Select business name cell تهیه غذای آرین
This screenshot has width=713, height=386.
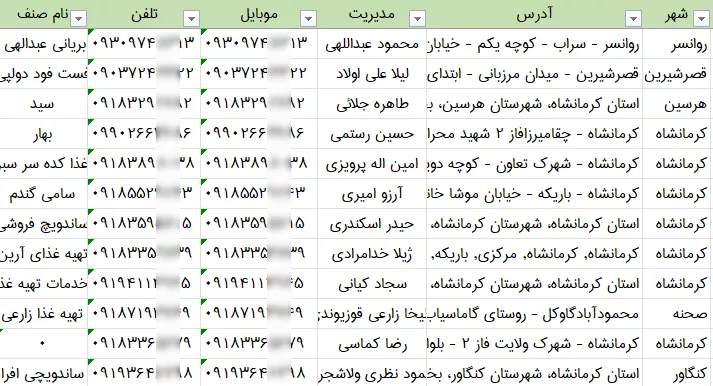point(44,254)
